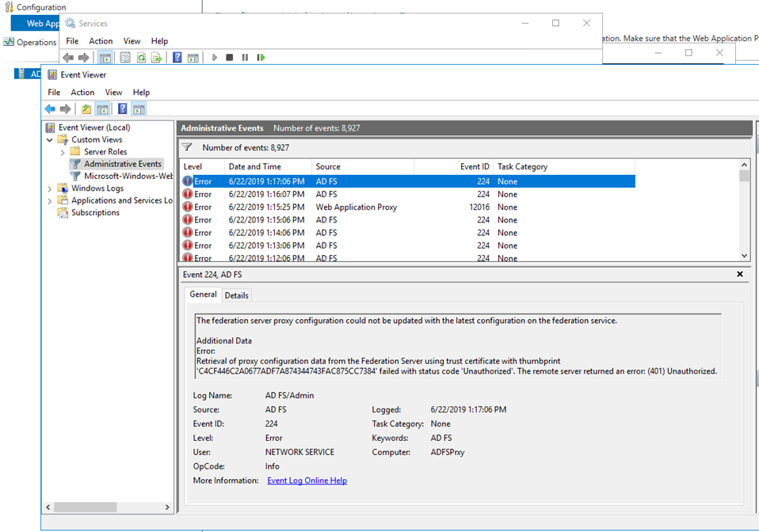Click Back arrow in Services window toolbar
This screenshot has width=759, height=532.
point(68,58)
